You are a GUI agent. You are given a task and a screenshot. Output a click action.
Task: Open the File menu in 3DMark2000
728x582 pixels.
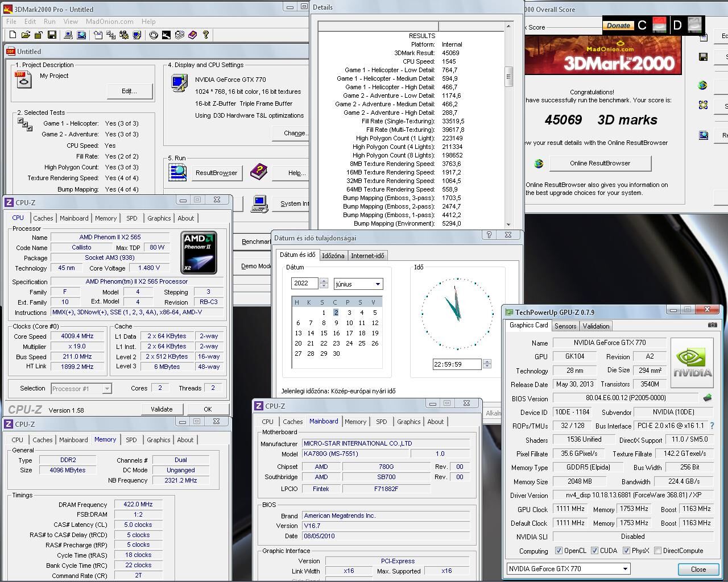[x=11, y=22]
